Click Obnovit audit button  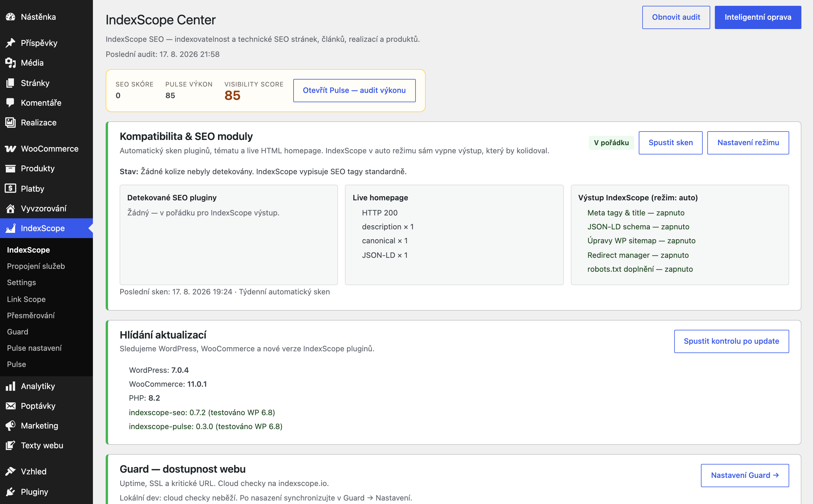[676, 17]
